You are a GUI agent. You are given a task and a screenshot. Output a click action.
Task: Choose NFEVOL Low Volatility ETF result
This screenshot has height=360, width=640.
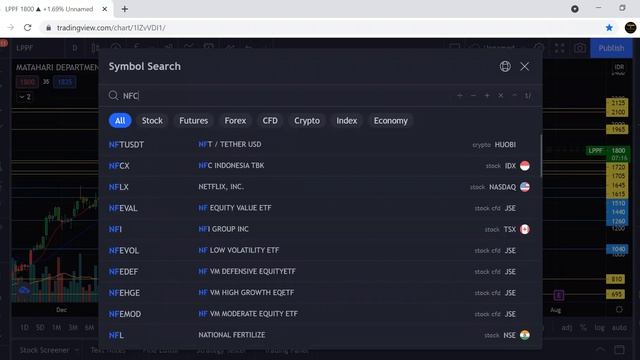click(320, 251)
